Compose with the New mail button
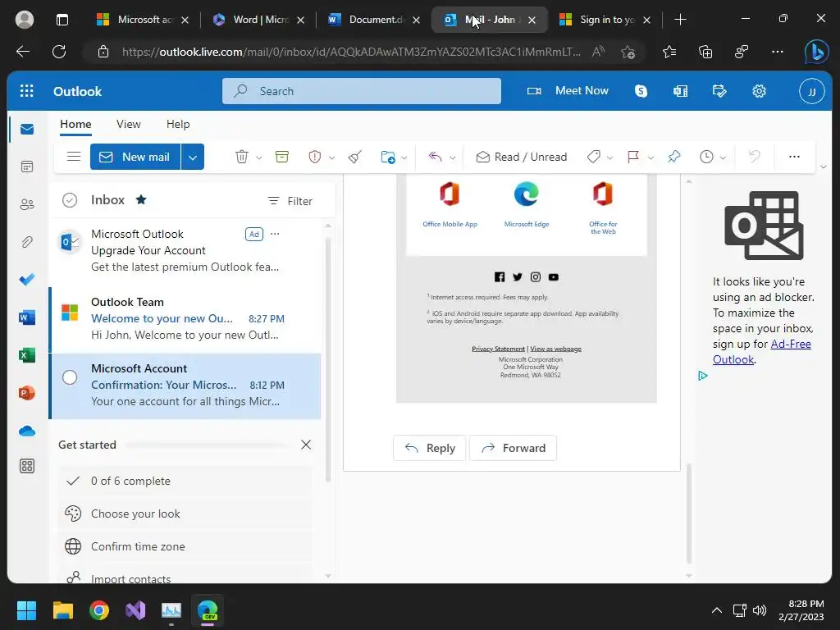 135,157
